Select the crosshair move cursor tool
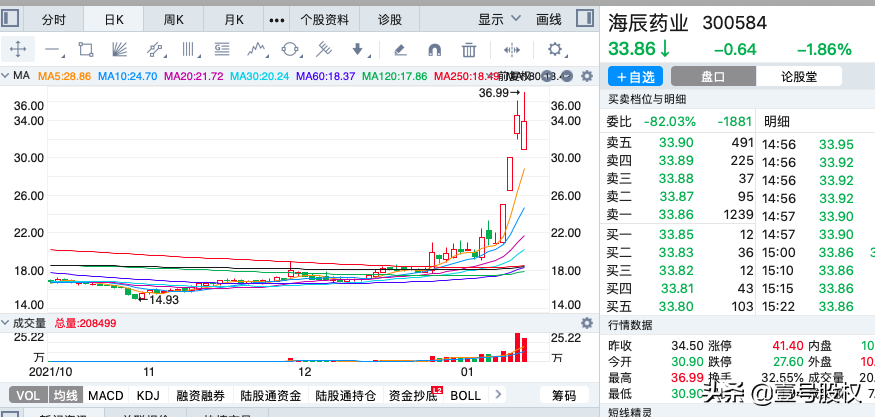This screenshot has width=875, height=417. [x=18, y=50]
